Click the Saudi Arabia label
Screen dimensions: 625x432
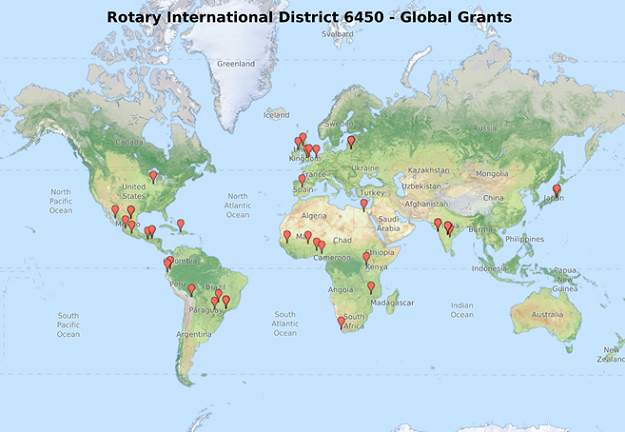388,224
